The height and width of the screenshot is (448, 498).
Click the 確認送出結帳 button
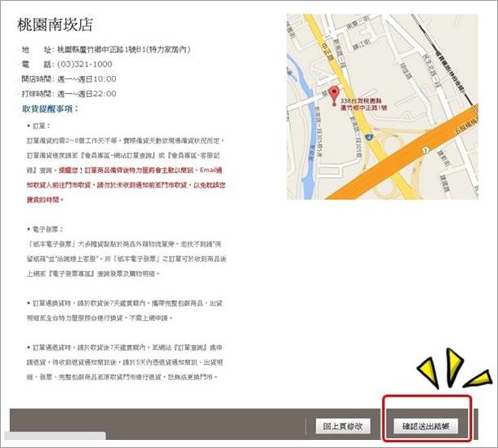click(426, 426)
